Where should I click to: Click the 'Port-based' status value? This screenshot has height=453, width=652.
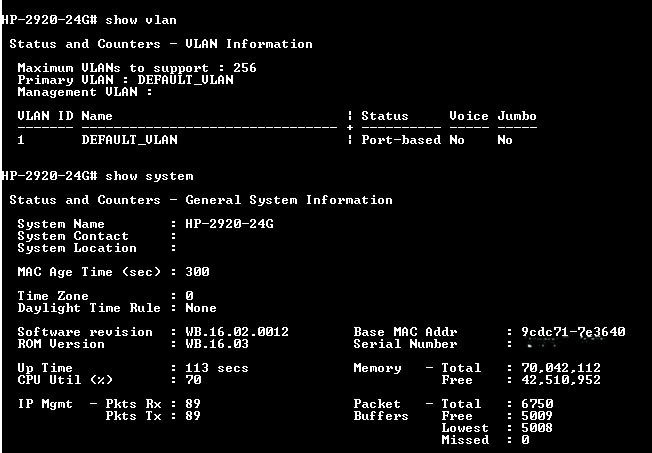(x=401, y=140)
